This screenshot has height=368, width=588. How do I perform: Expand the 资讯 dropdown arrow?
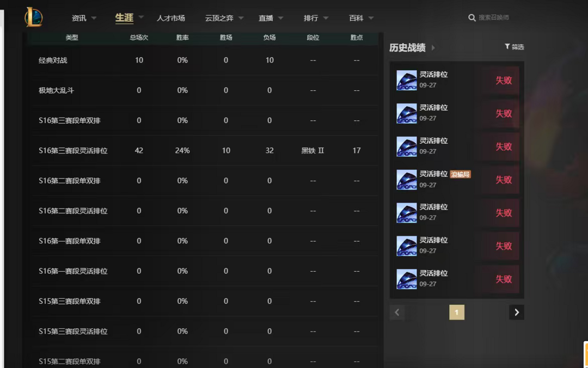tap(94, 18)
